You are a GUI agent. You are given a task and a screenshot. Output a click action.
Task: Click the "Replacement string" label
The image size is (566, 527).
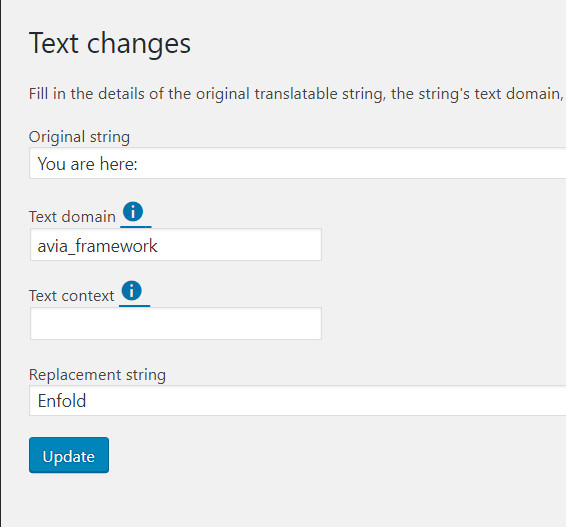97,375
